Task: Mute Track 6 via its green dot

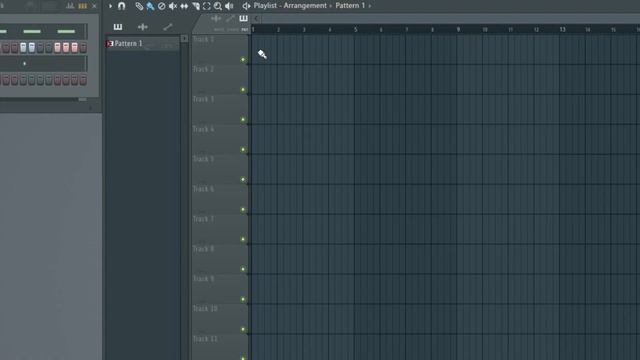Action: tap(243, 209)
